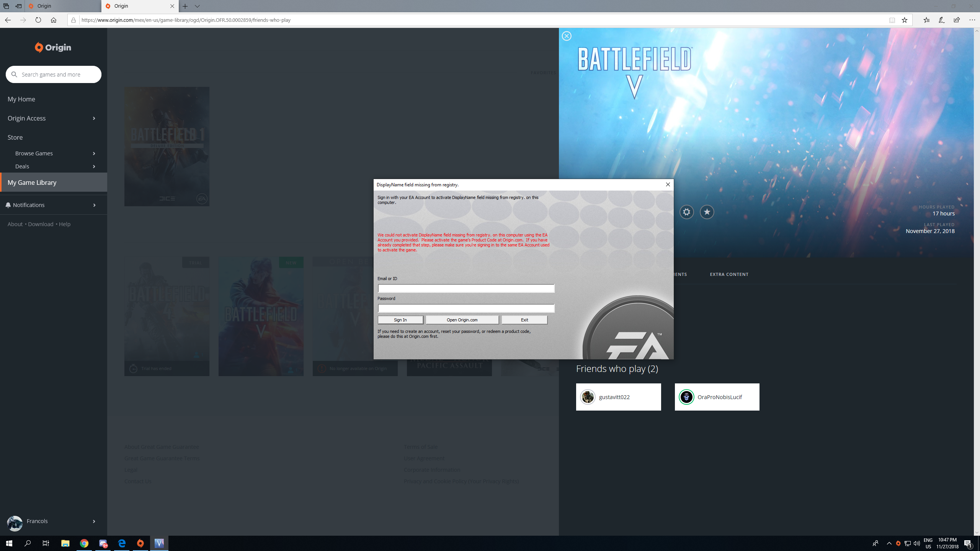
Task: Open Terms of Sale footer link
Action: (x=420, y=447)
